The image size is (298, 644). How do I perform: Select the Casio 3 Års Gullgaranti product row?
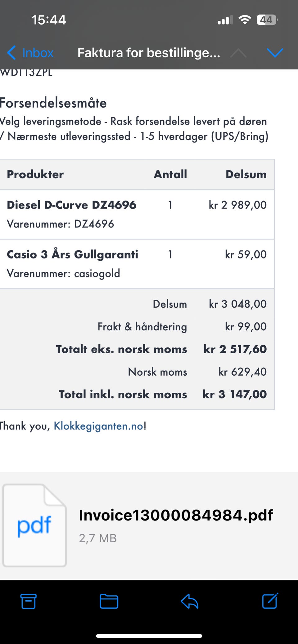click(x=137, y=264)
